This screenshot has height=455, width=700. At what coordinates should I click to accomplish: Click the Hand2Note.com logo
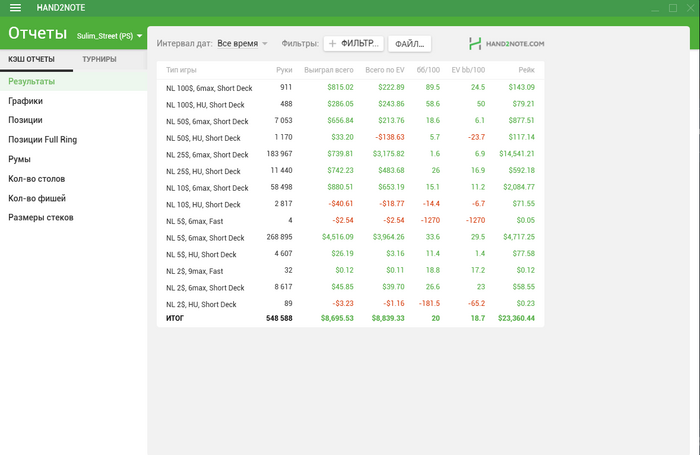pyautogui.click(x=507, y=44)
